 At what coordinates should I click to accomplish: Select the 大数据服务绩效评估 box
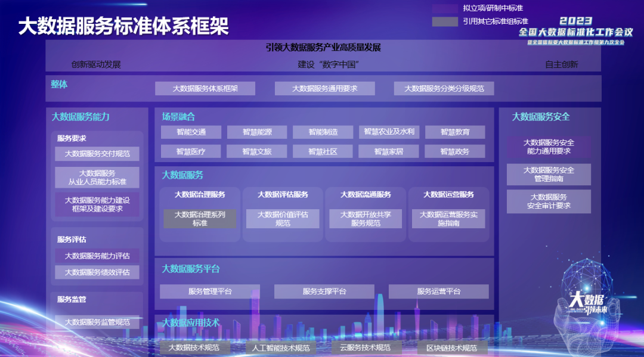pyautogui.click(x=97, y=272)
